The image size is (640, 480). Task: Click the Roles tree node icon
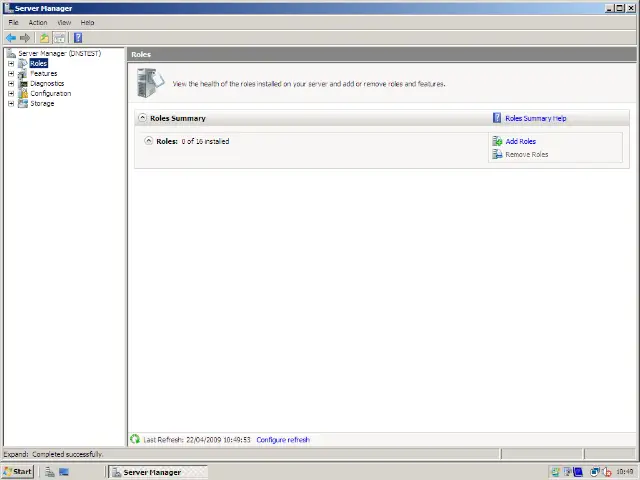tap(23, 63)
